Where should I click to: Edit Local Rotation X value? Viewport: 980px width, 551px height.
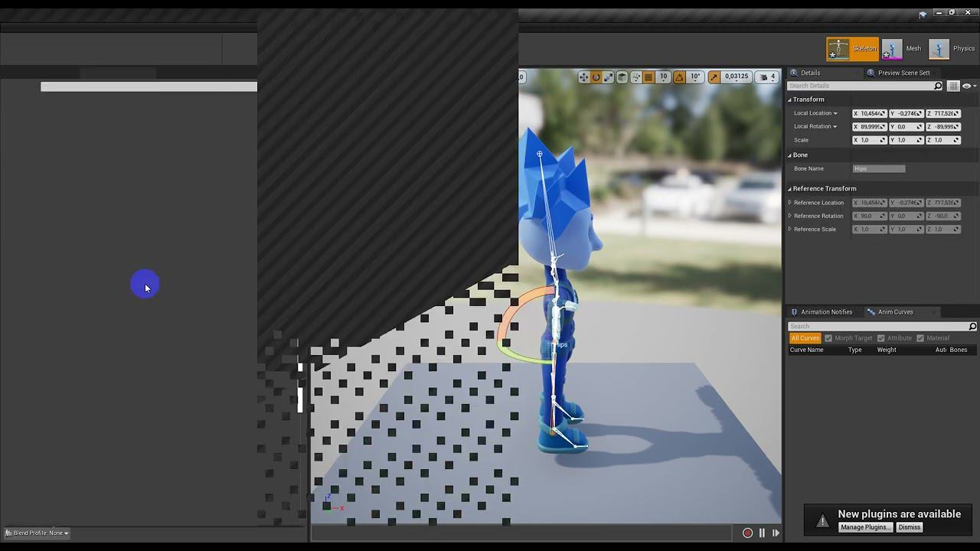pos(870,126)
